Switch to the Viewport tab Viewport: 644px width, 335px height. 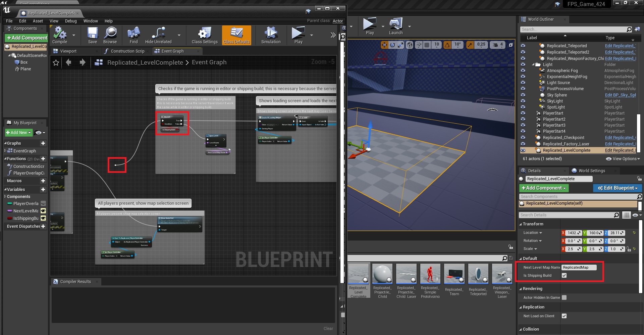68,51
